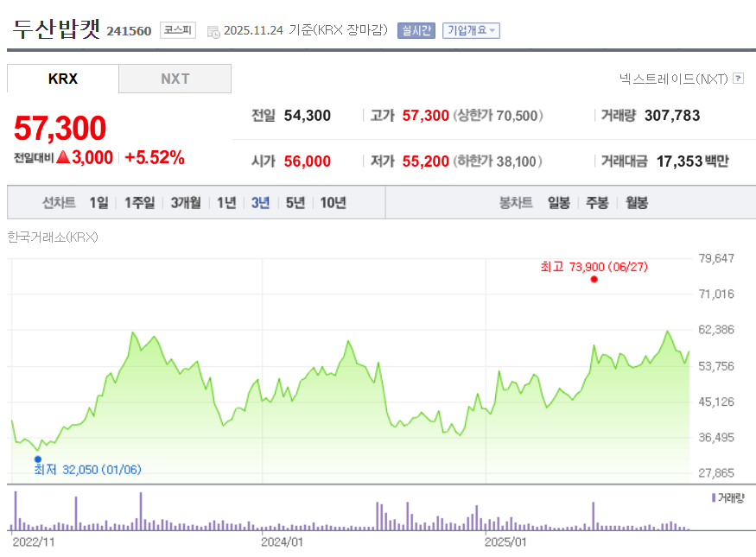
Task: Switch to the 주봉 weekly candle chart
Action: click(x=597, y=203)
